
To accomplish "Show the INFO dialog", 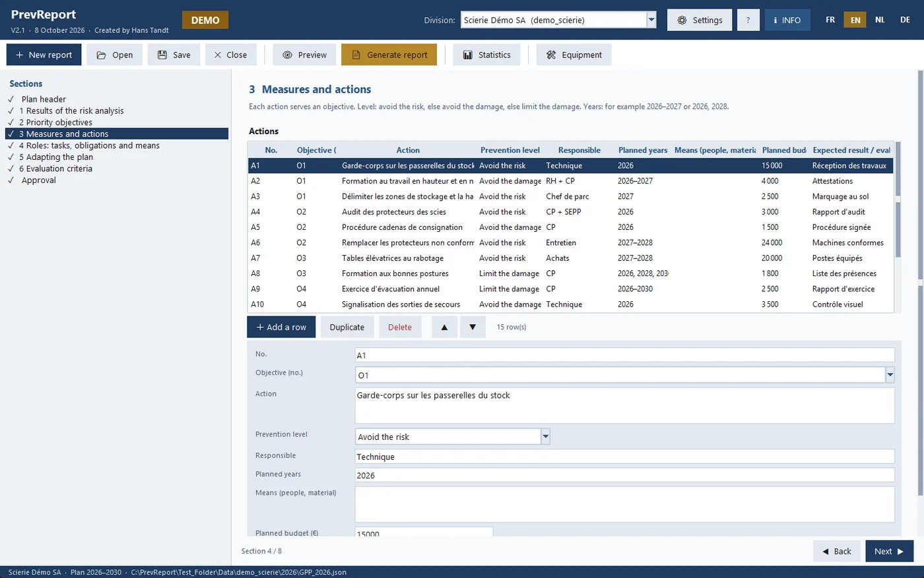I will pos(787,20).
